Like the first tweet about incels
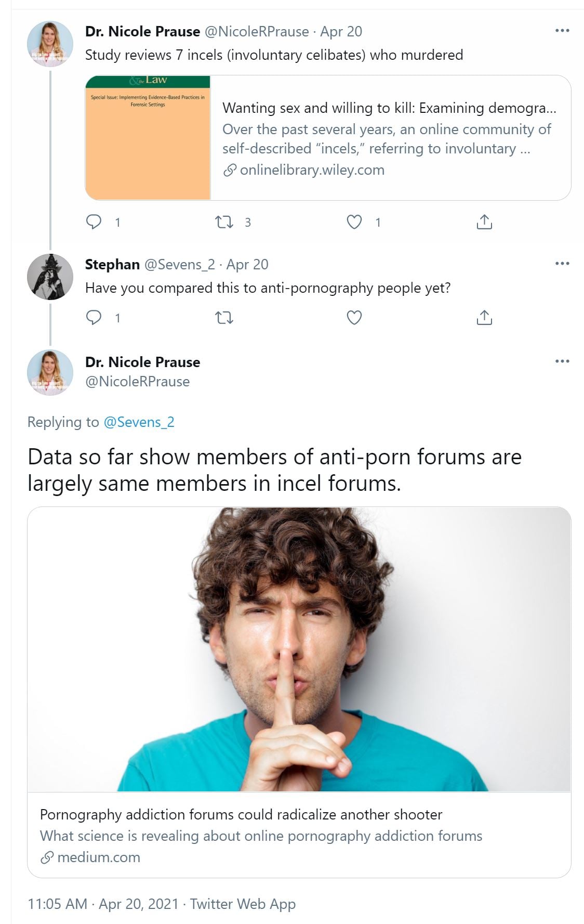Viewport: 584px width, 924px height. point(354,222)
